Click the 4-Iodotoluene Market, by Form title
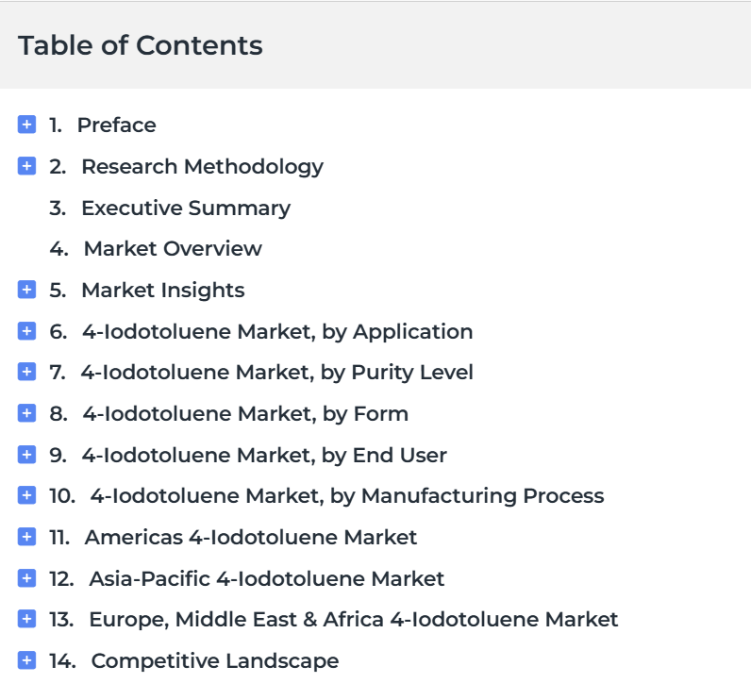Screen dimensions: 751x700 tap(245, 414)
